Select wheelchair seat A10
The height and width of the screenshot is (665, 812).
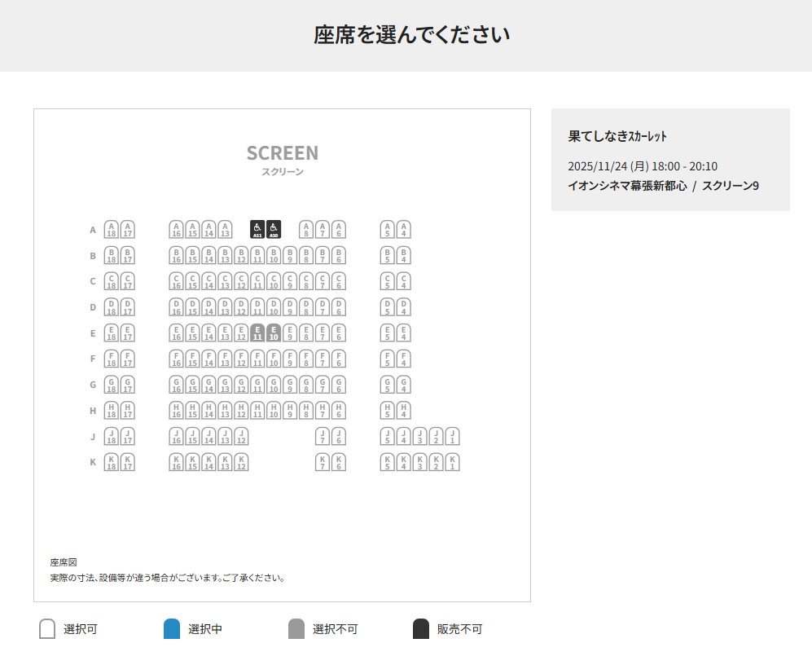point(274,230)
